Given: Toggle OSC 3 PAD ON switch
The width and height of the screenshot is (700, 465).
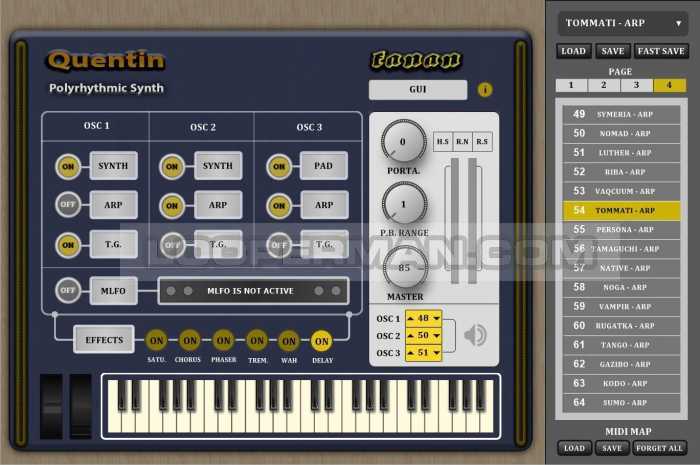Looking at the screenshot, I should (279, 166).
